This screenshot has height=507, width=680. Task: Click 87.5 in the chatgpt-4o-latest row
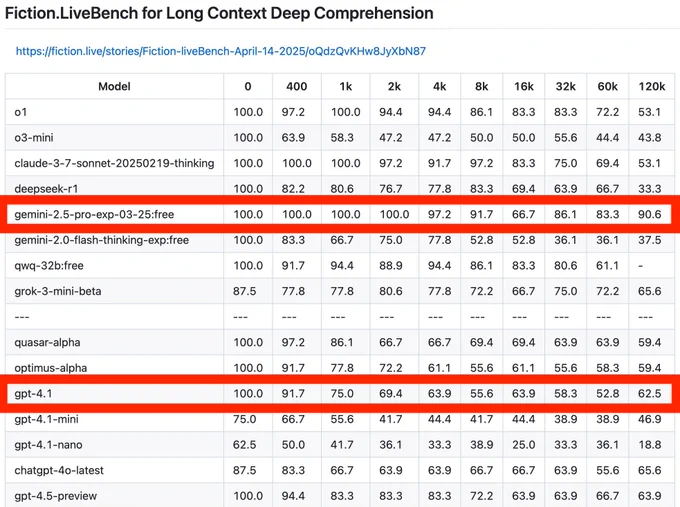244,470
